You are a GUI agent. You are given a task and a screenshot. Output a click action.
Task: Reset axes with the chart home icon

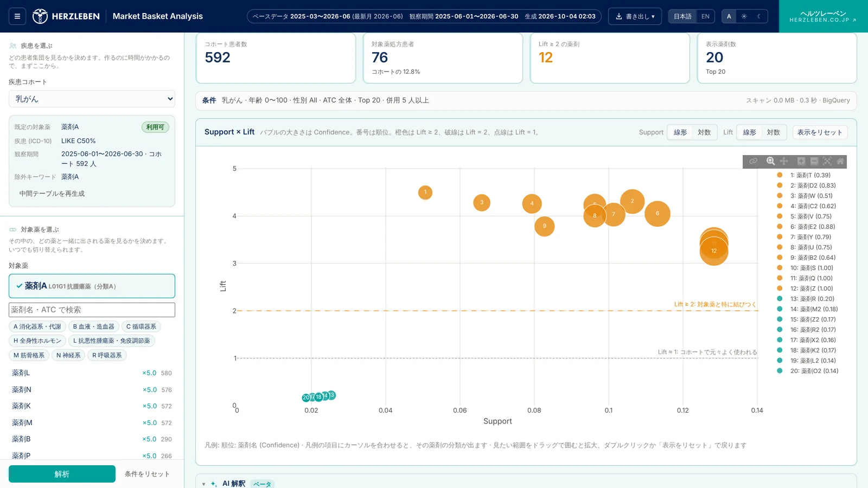click(840, 161)
